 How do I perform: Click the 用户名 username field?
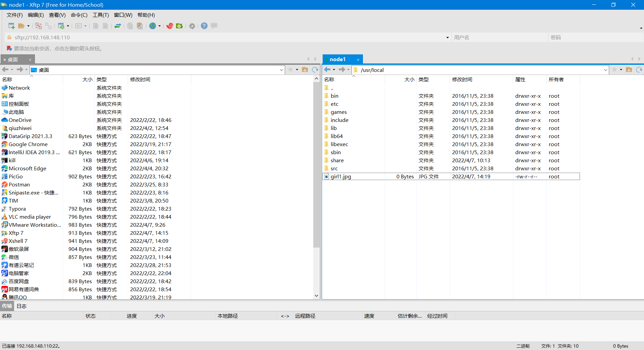click(500, 38)
